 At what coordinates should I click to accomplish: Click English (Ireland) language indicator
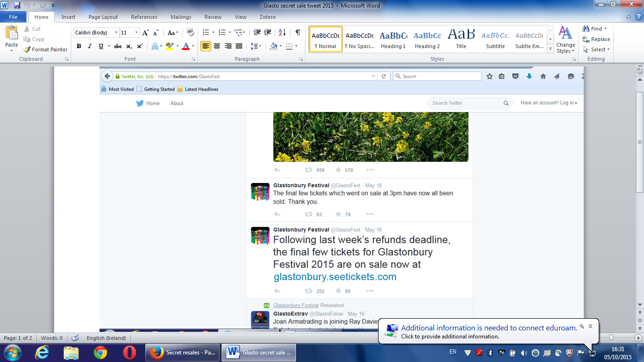pos(106,338)
